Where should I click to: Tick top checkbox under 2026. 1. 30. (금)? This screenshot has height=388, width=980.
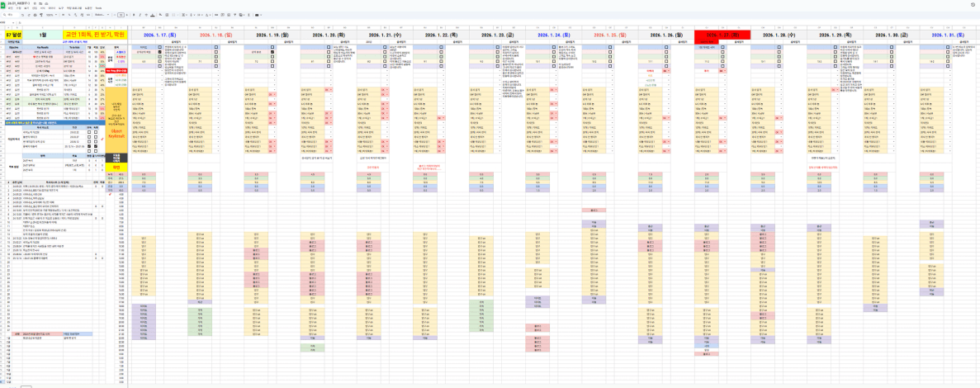[x=892, y=47]
